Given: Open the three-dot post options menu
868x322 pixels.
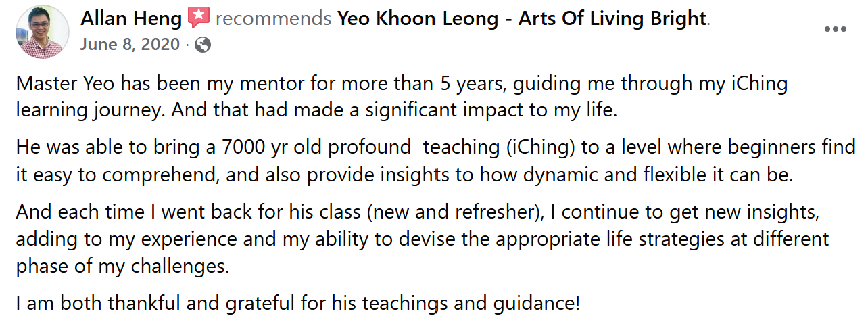Looking at the screenshot, I should [836, 29].
